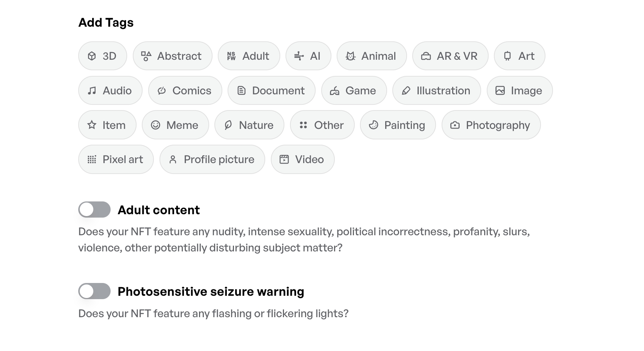The image size is (644, 351).
Task: Click the shapes icon on Abstract tag
Action: (146, 56)
